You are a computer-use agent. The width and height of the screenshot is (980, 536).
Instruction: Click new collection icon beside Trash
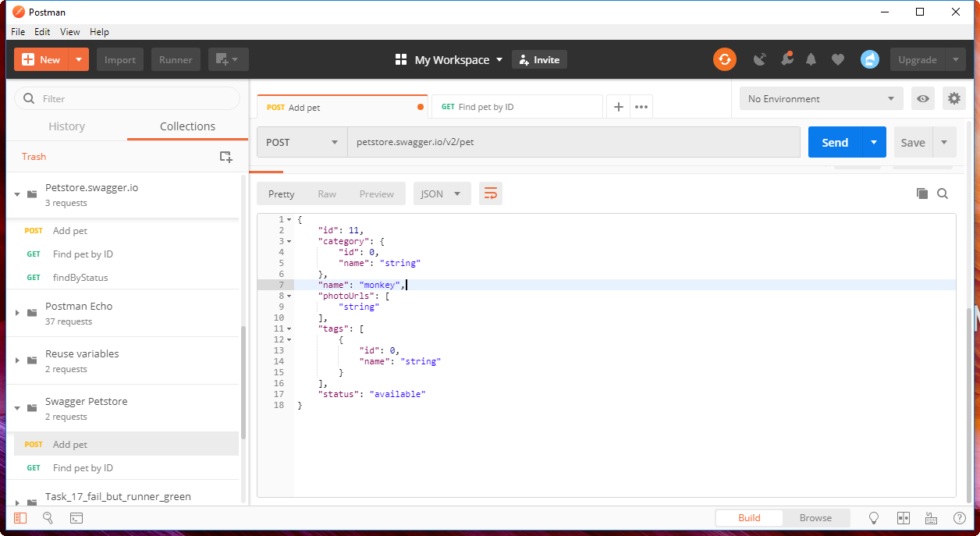(225, 157)
